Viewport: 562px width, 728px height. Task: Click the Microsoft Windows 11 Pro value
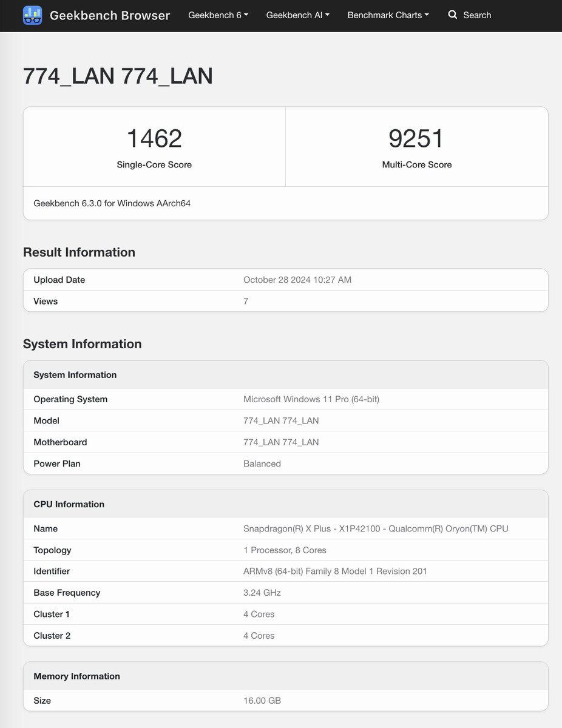tap(311, 399)
